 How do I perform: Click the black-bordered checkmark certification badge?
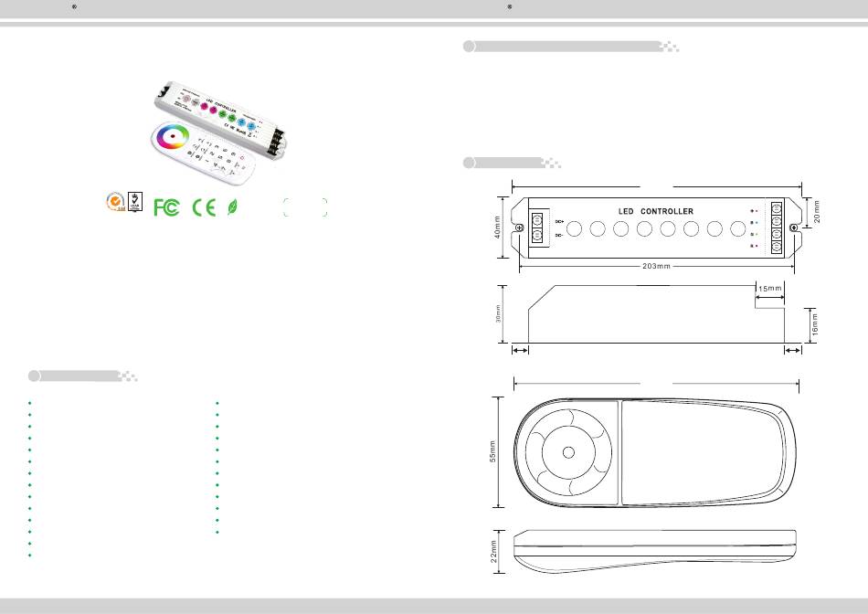point(135,201)
